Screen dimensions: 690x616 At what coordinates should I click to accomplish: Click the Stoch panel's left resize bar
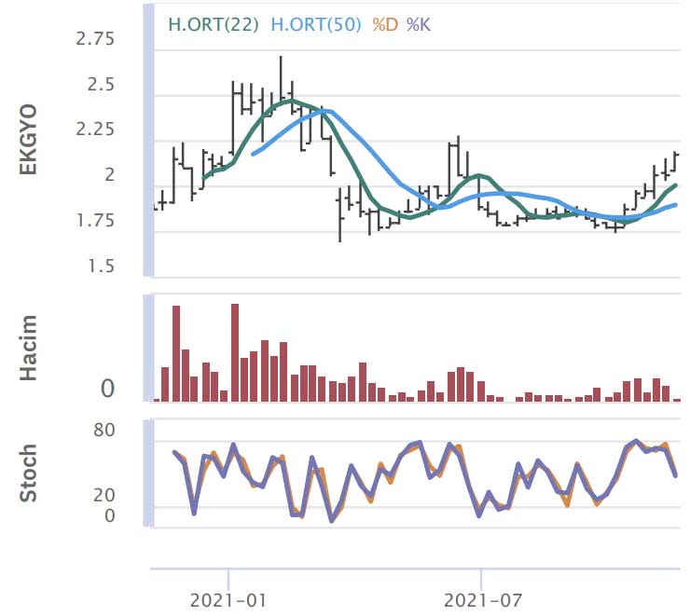coord(147,474)
